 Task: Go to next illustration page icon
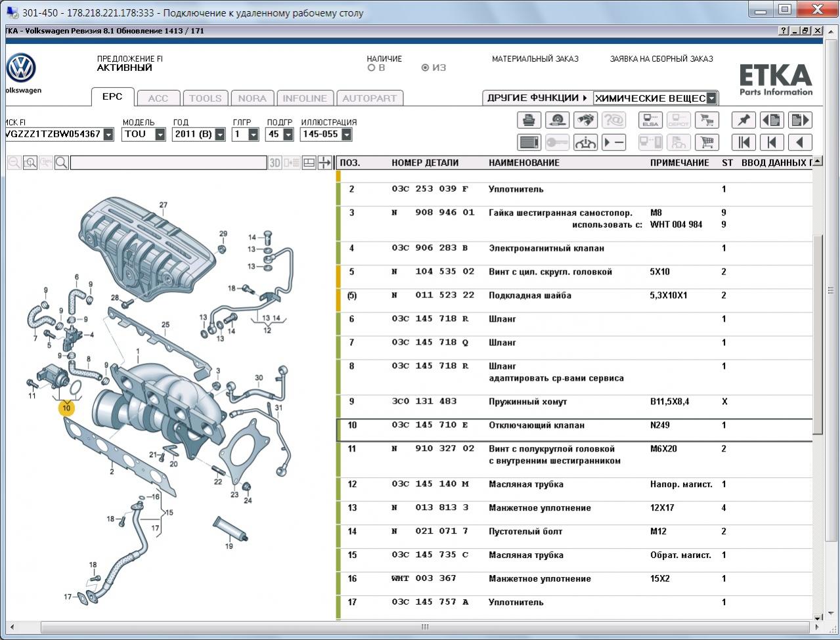(800, 120)
